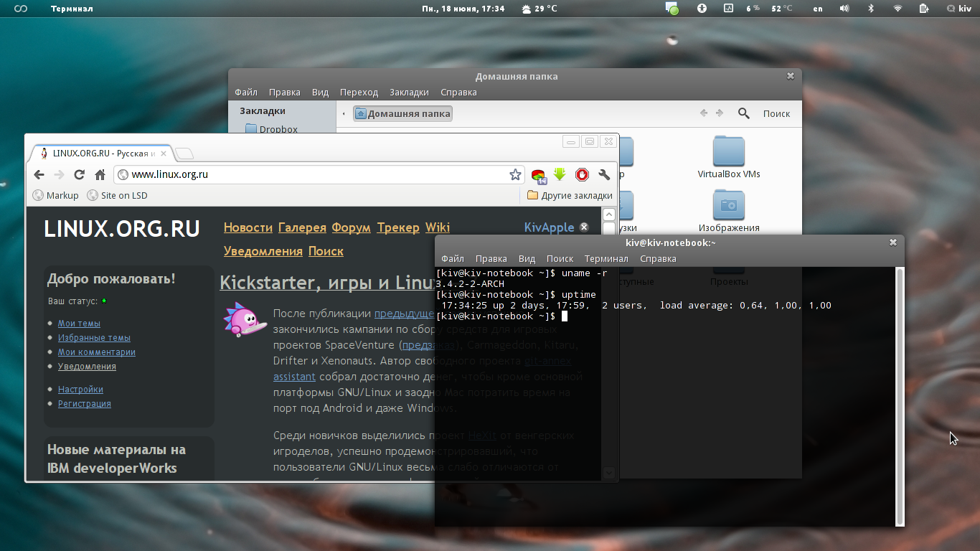Viewport: 980px width, 551px height.
Task: Click the file manager back arrow
Action: coord(704,113)
